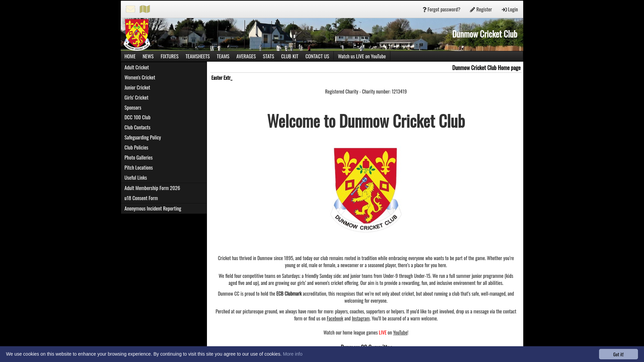Open Junior Cricket in sidebar
Image resolution: width=644 pixels, height=362 pixels.
(x=164, y=87)
